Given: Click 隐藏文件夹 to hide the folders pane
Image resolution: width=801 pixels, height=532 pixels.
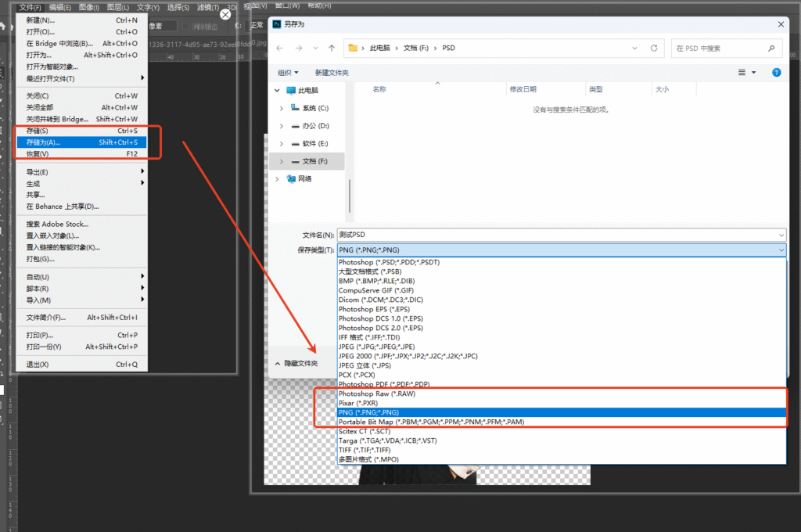Looking at the screenshot, I should [296, 364].
